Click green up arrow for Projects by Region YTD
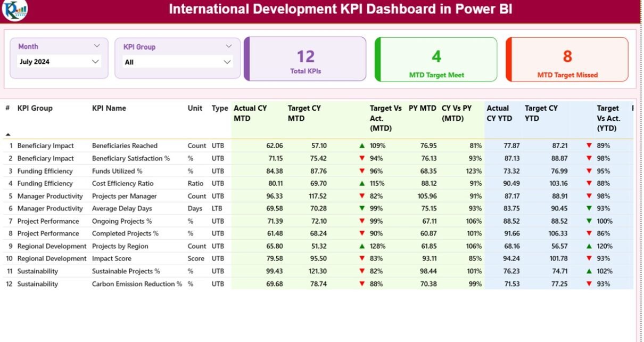This screenshot has width=644, height=342. (x=589, y=246)
